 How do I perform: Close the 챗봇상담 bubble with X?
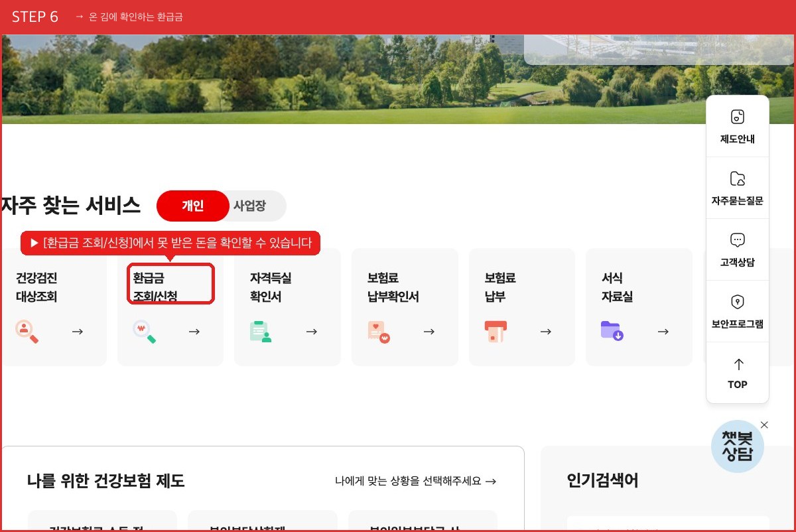(x=764, y=425)
